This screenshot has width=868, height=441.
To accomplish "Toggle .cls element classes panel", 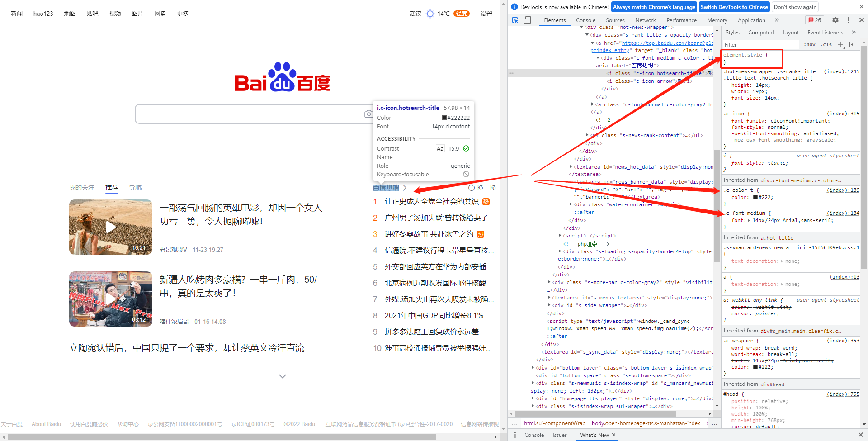I will [827, 44].
